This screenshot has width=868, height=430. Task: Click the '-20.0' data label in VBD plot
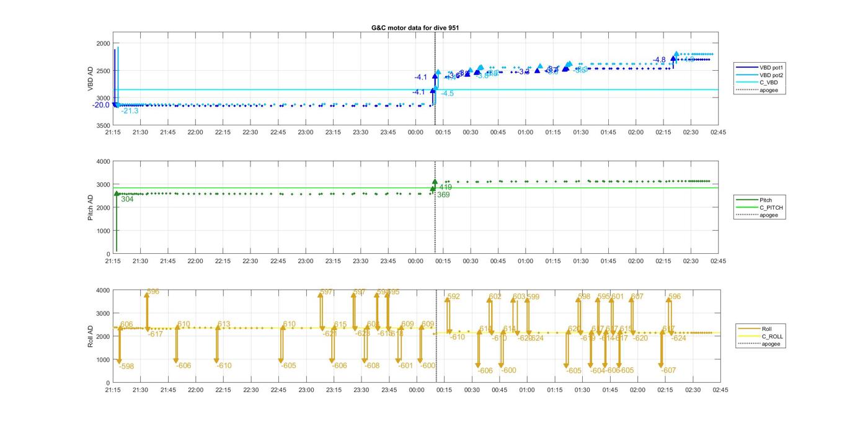click(x=100, y=105)
